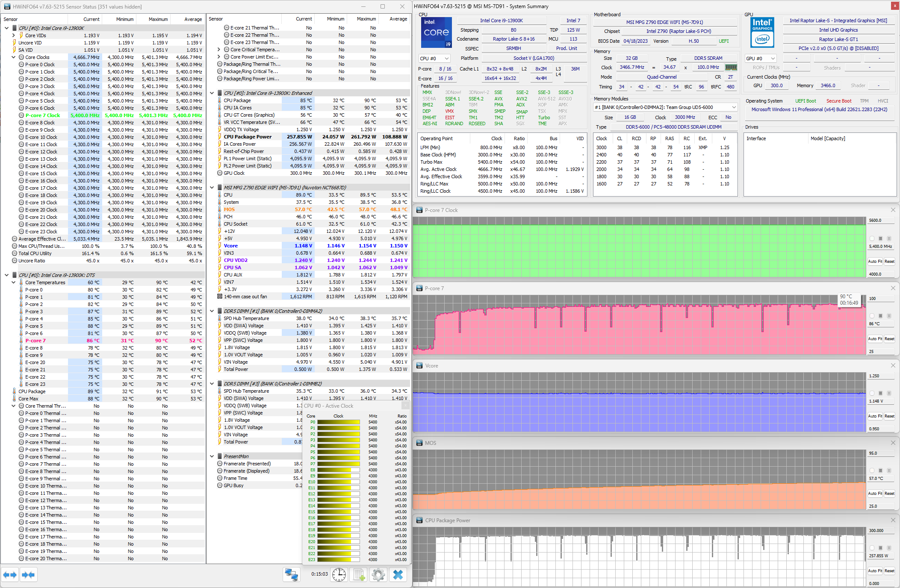Close sensors with the blue X icon

398,575
